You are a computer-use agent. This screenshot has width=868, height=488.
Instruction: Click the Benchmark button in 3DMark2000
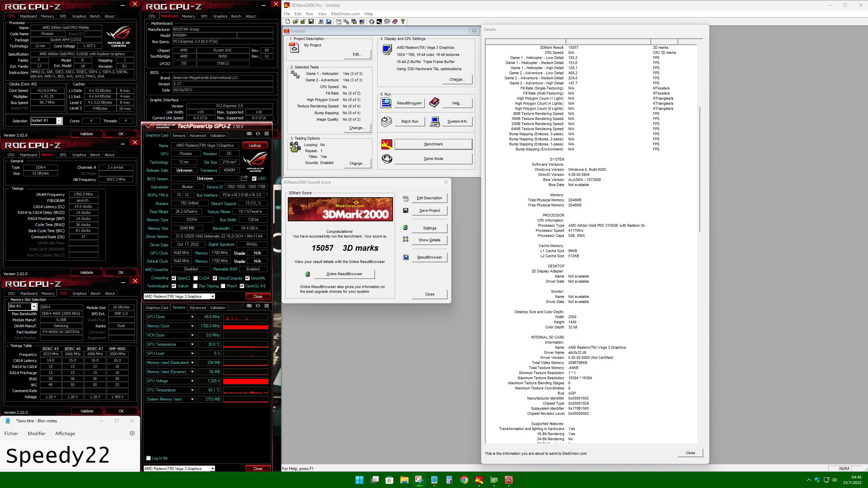[x=433, y=144]
